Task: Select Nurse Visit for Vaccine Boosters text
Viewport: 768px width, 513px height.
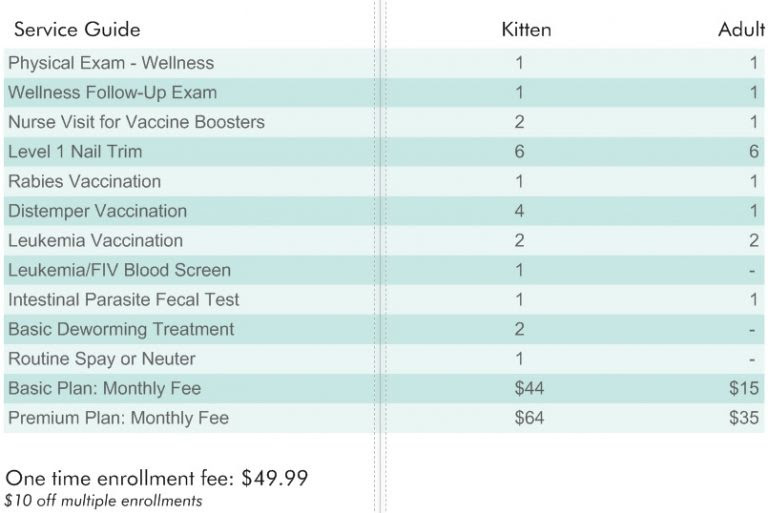Action: [x=137, y=122]
